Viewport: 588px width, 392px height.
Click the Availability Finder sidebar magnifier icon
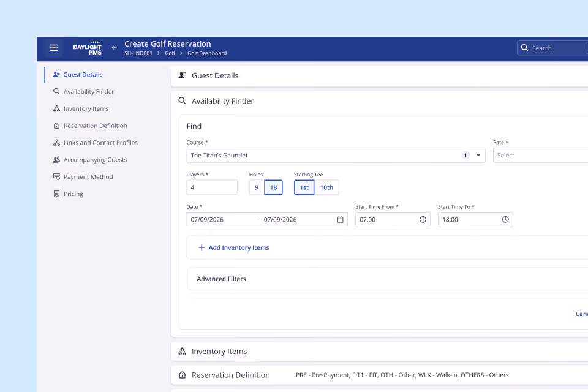pyautogui.click(x=56, y=91)
